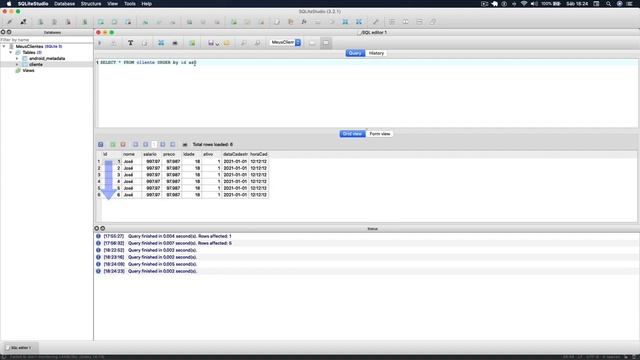Screen dimensions: 640x360
Task: Toggle showing results in separate tab
Action: [x=312, y=43]
